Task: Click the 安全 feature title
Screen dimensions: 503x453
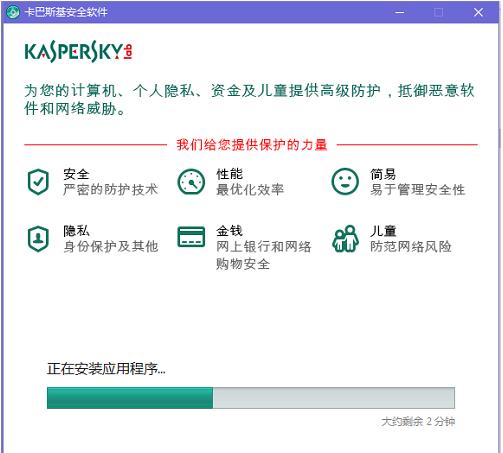Action: pyautogui.click(x=76, y=174)
